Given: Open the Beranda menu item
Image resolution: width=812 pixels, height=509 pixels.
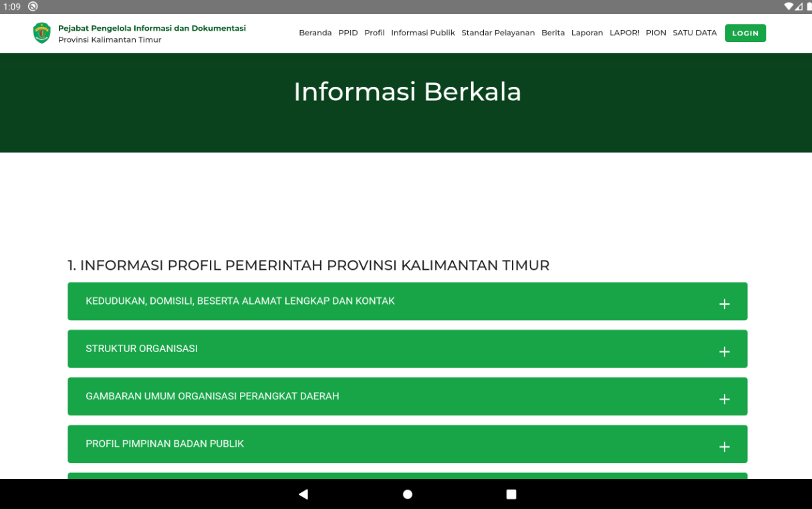Looking at the screenshot, I should click(x=315, y=33).
